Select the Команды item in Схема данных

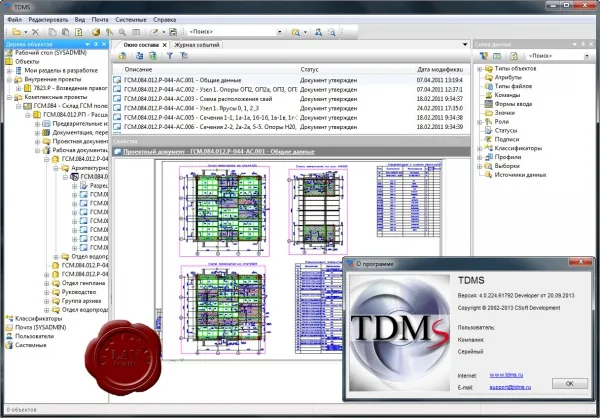coord(507,95)
